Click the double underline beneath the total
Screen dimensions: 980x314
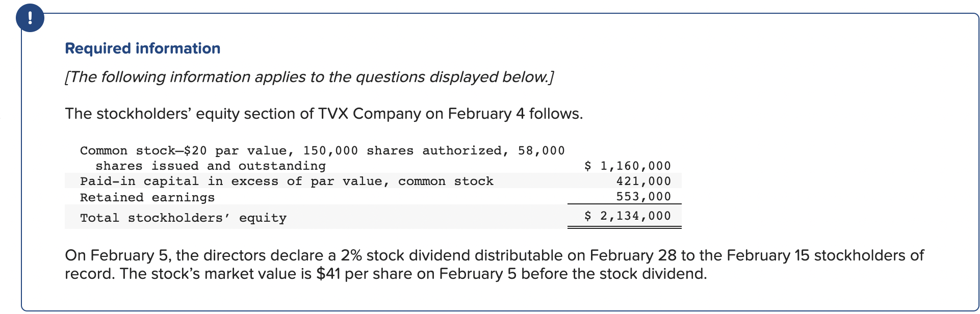(x=625, y=227)
